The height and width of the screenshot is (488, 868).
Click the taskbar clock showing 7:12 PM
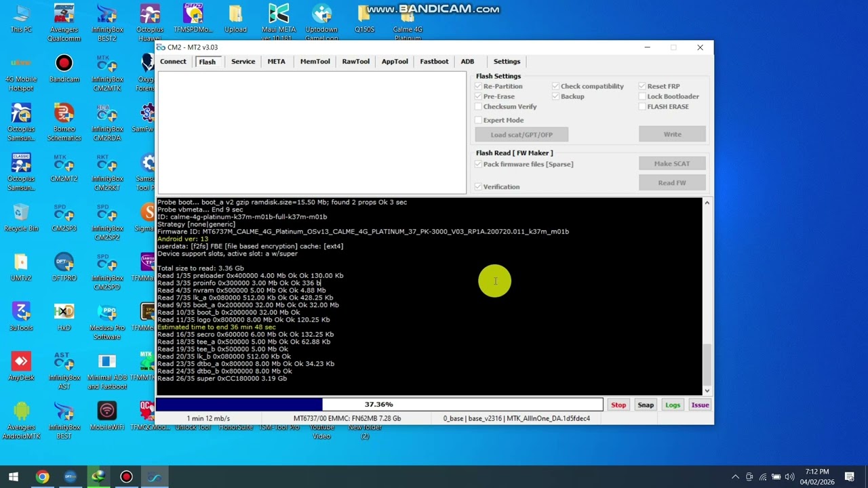point(816,476)
